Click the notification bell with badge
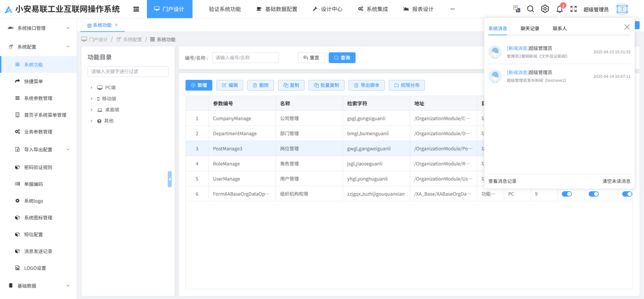Screen dimensions: 644x299 pos(560,9)
